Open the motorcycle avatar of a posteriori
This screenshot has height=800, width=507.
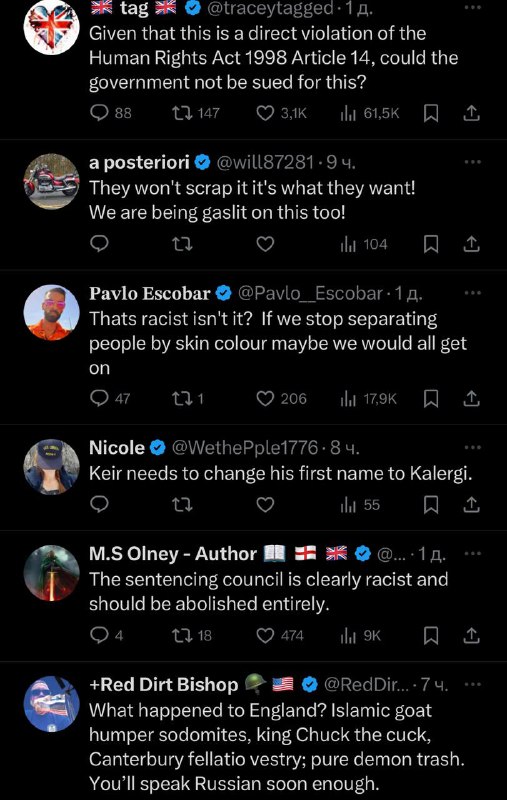point(52,181)
